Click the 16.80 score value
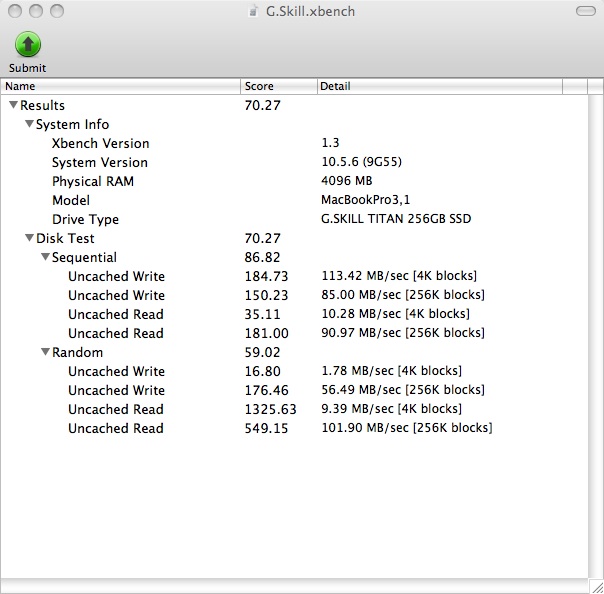The height and width of the screenshot is (594, 604). (x=263, y=371)
